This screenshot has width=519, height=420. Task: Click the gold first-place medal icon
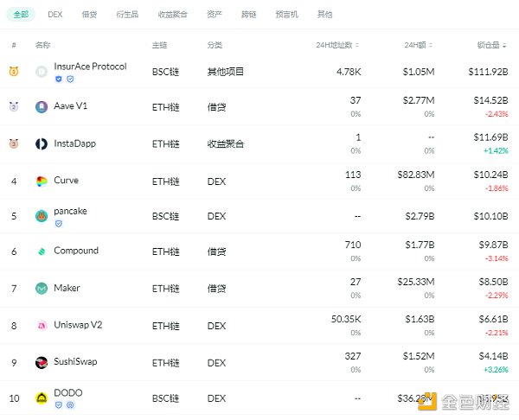[x=14, y=72]
